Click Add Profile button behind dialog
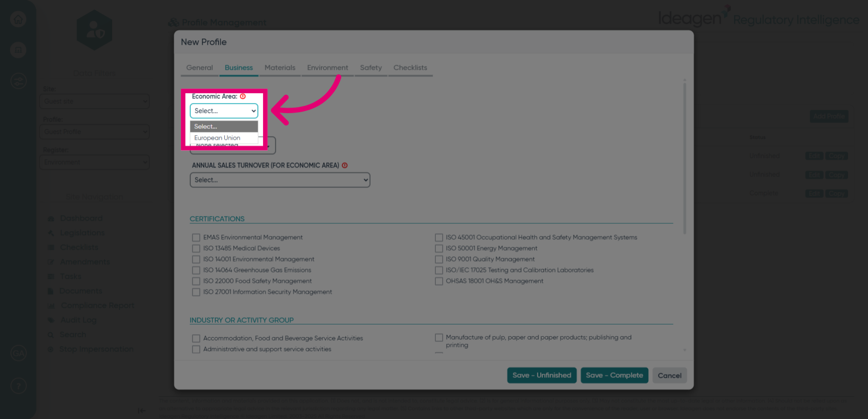 point(829,116)
